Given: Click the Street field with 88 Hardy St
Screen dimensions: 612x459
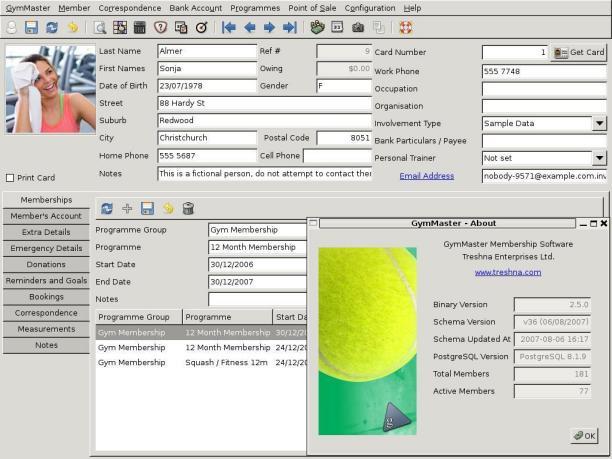Looking at the screenshot, I should [265, 103].
